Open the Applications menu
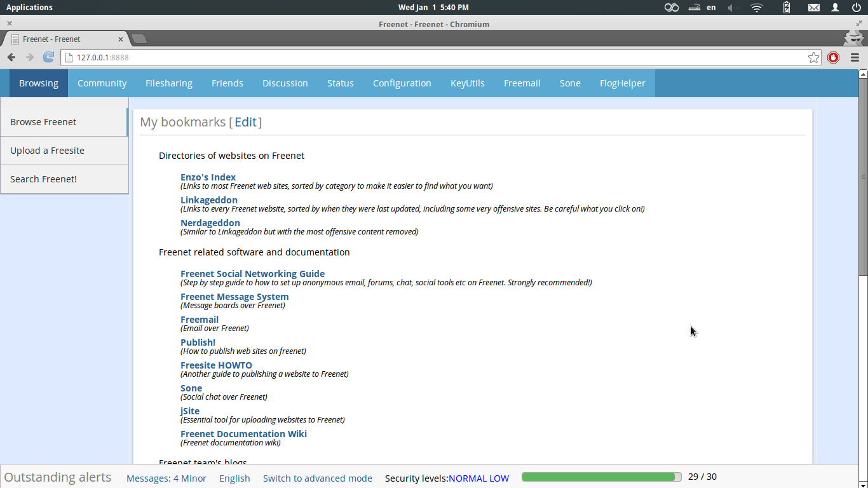868x488 pixels. point(29,8)
